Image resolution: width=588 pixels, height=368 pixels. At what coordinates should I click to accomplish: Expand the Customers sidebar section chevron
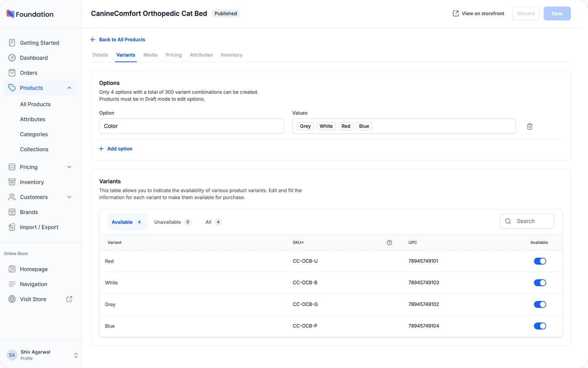click(x=69, y=197)
